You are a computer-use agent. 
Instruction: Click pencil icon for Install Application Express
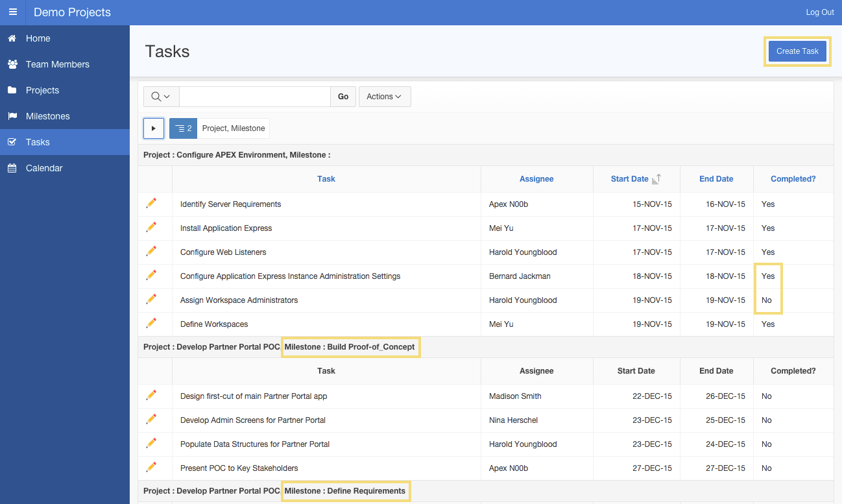pyautogui.click(x=151, y=228)
